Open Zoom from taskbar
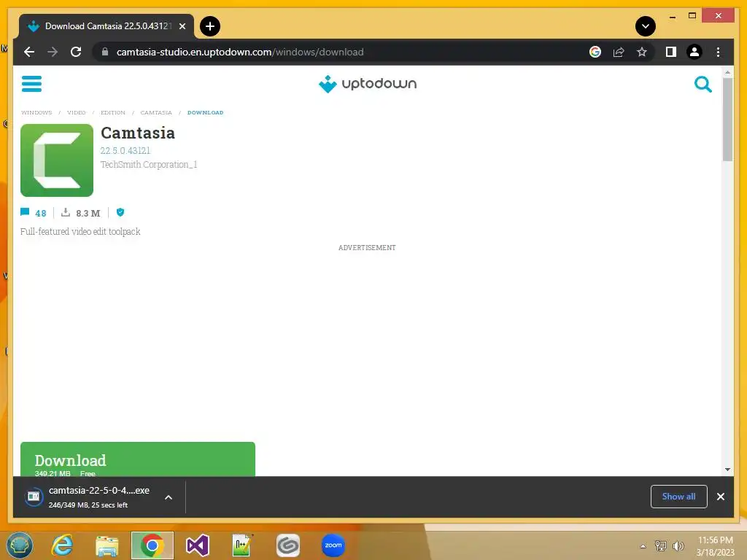 point(333,545)
